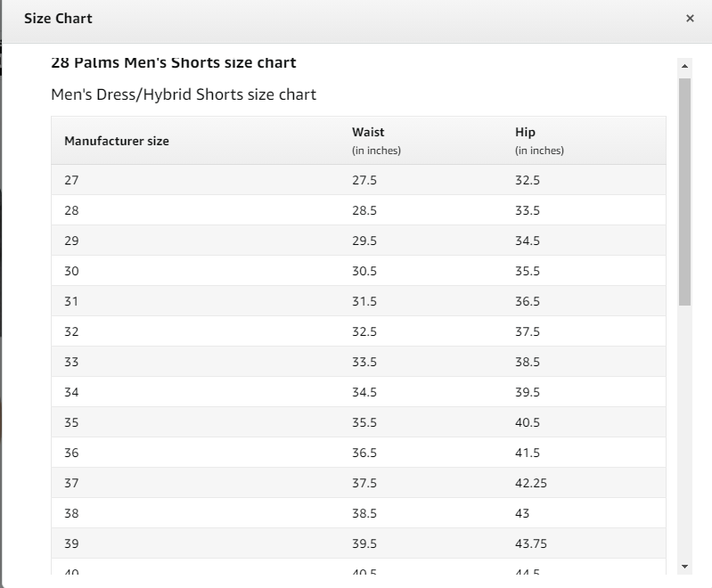This screenshot has height=588, width=712.
Task: Select waist value 31.5
Action: pyautogui.click(x=364, y=301)
